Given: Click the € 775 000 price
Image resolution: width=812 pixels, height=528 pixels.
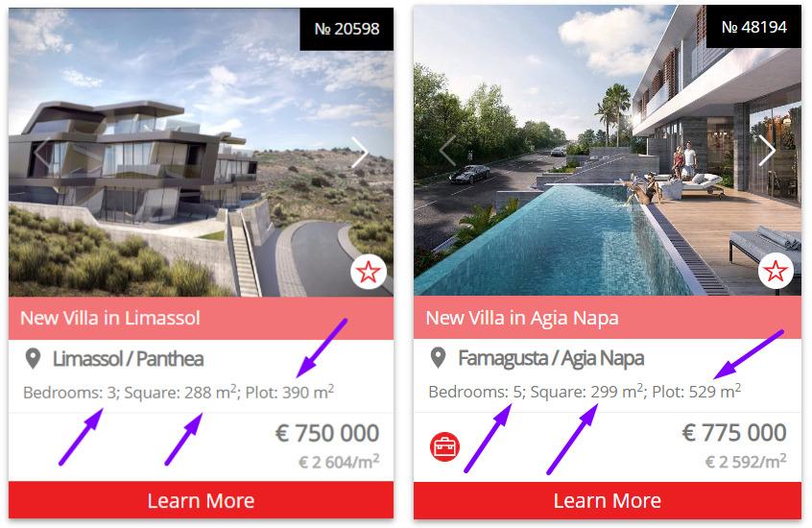Looking at the screenshot, I should tap(734, 433).
